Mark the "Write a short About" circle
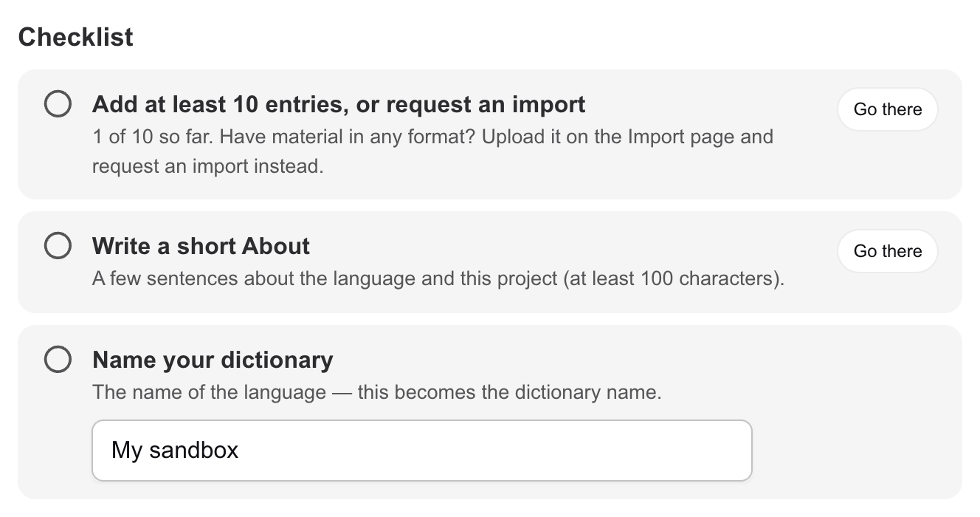The height and width of the screenshot is (517, 980). click(x=58, y=246)
